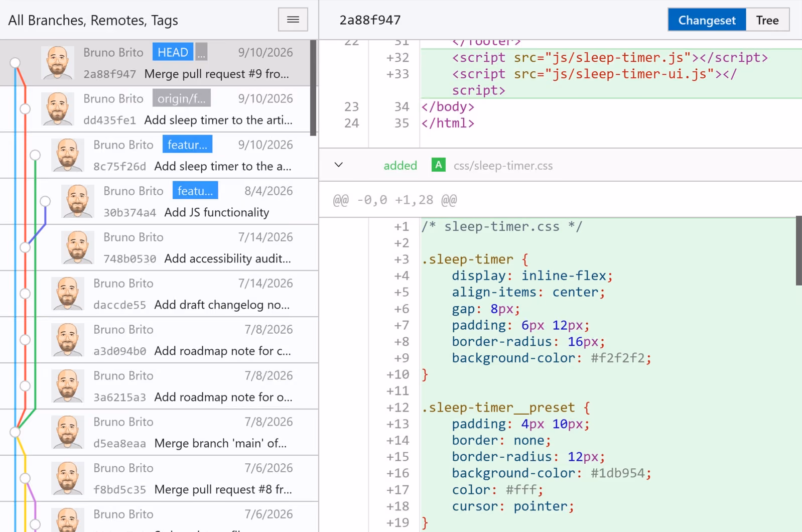Click the featur... label on commit 8c75f26d

pyautogui.click(x=187, y=145)
